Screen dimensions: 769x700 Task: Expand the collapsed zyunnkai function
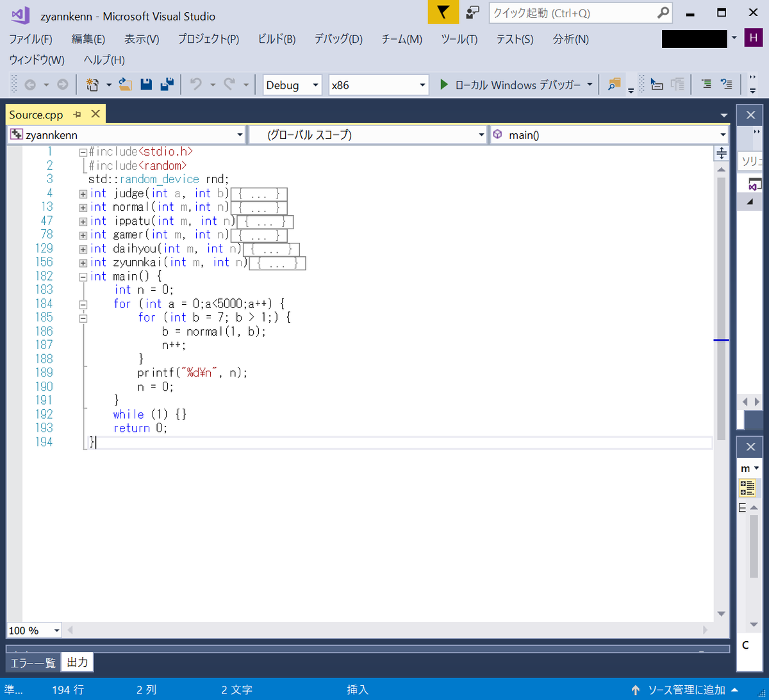(x=83, y=263)
